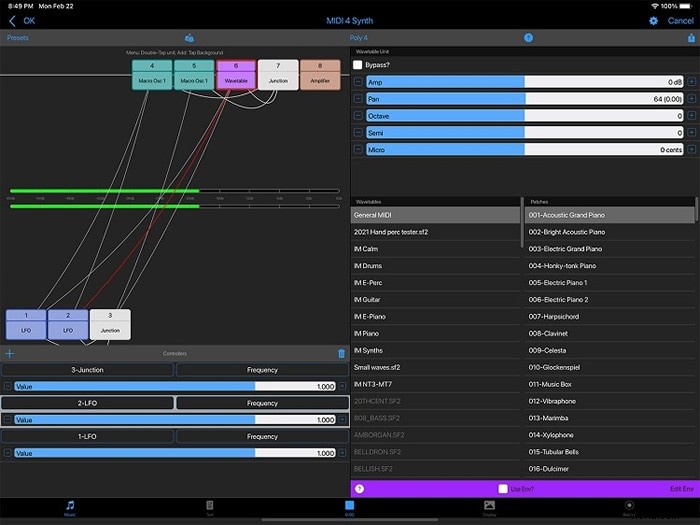Select the Wavetable unit block 6
Screen dimensions: 700x525
point(236,75)
